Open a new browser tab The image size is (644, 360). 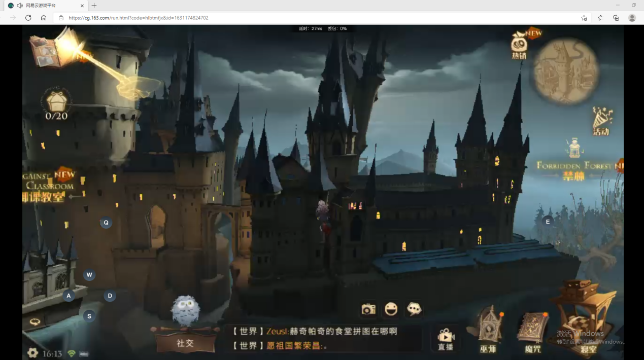[94, 6]
